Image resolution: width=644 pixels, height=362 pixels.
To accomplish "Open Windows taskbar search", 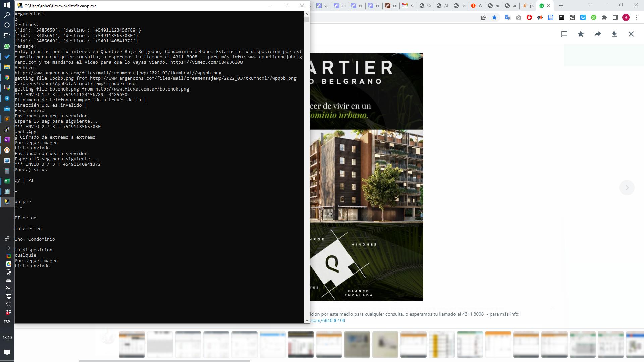I will 7,15.
